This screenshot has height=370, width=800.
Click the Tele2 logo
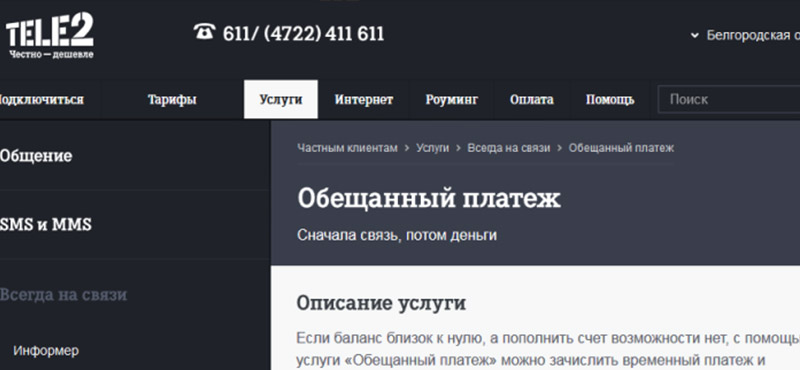point(49,35)
